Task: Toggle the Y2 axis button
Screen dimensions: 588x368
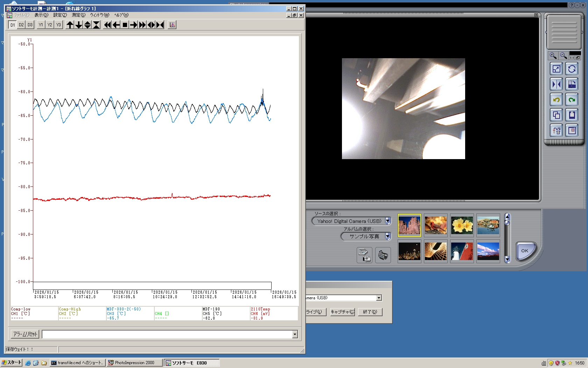Action: 50,25
